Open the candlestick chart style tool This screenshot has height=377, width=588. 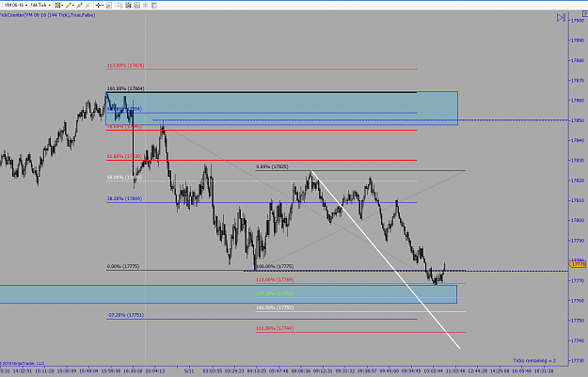57,6
